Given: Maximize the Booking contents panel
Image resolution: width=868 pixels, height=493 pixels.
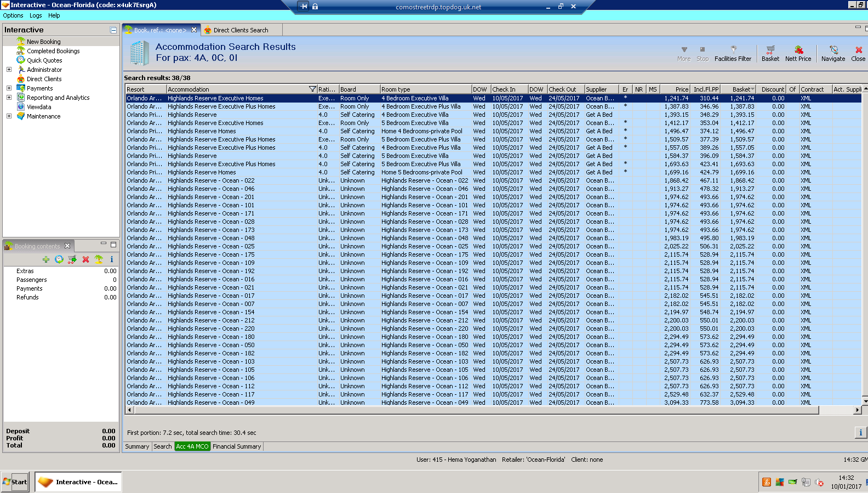Looking at the screenshot, I should pos(113,245).
